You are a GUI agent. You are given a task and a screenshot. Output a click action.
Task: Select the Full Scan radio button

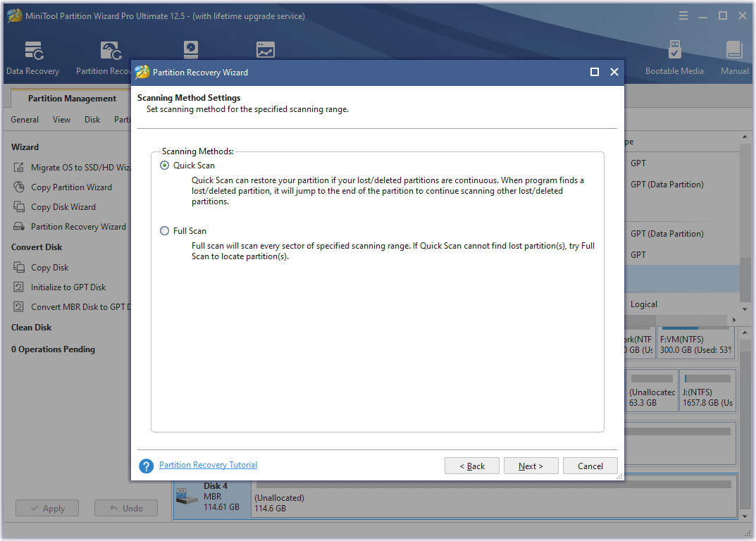(164, 231)
